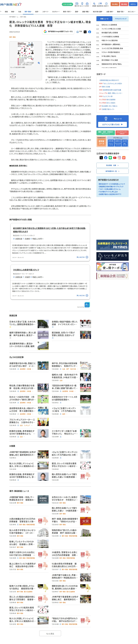Expand the スポーツ nav dropdown
The image size is (138, 644).
[x=46, y=11]
